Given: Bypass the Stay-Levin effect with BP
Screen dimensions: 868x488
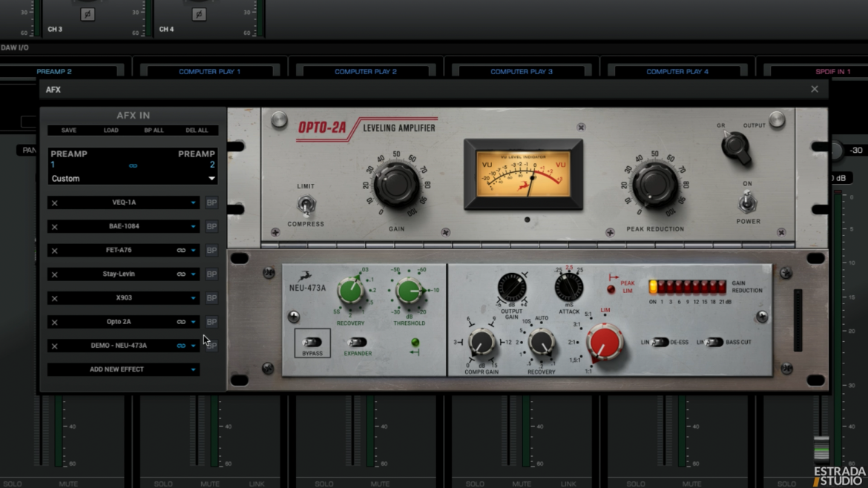Looking at the screenshot, I should point(211,274).
